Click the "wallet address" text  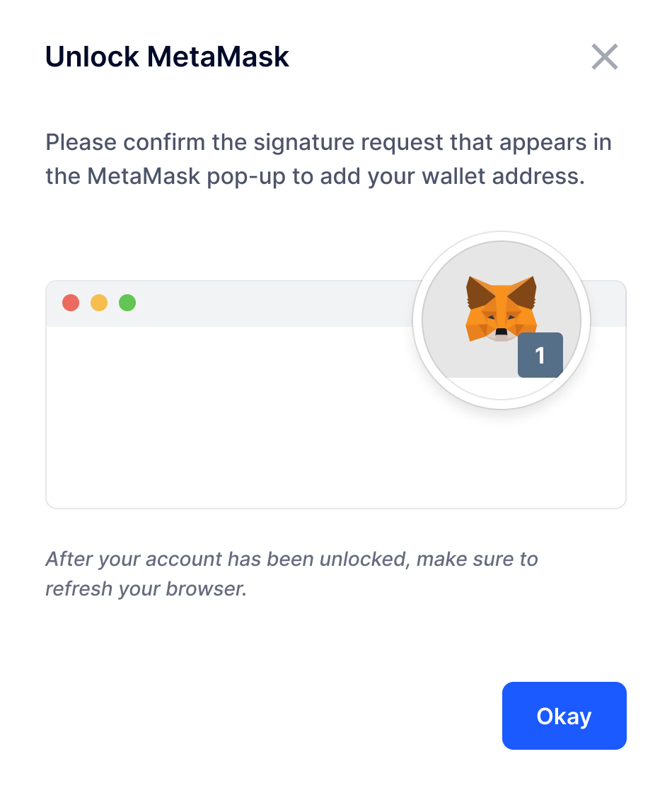[503, 176]
